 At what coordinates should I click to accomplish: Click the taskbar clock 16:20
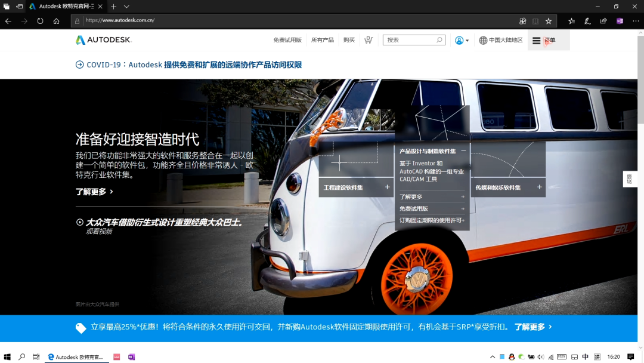coord(614,357)
